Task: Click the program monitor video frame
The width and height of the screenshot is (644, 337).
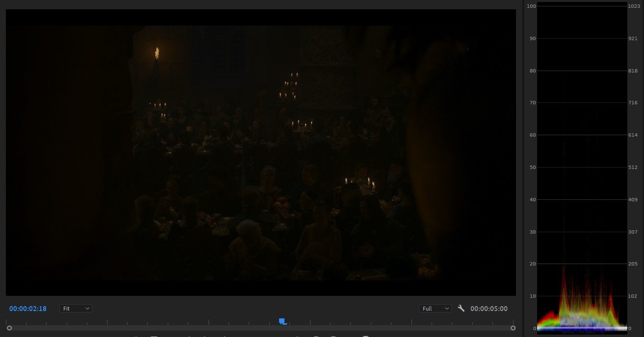Action: click(x=261, y=152)
